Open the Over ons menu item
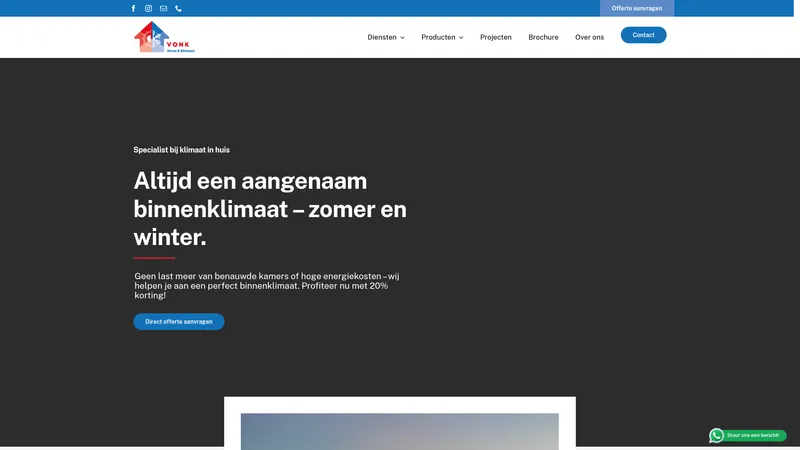The image size is (800, 450). [589, 37]
